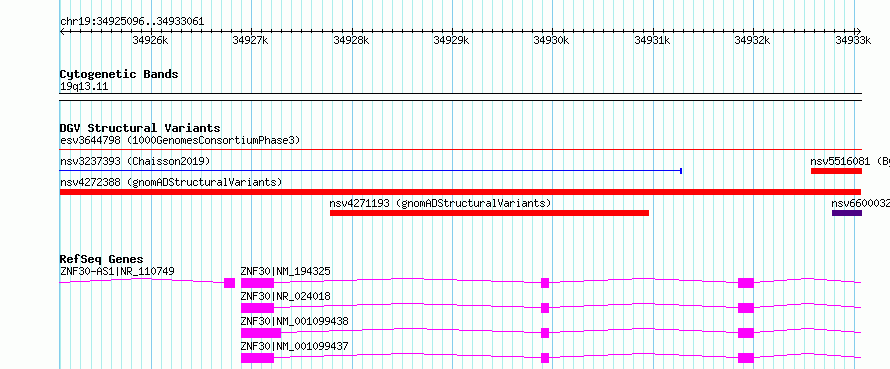Open the ZNF30|NR_024018 transcript label
The image size is (890, 369).
(x=286, y=296)
